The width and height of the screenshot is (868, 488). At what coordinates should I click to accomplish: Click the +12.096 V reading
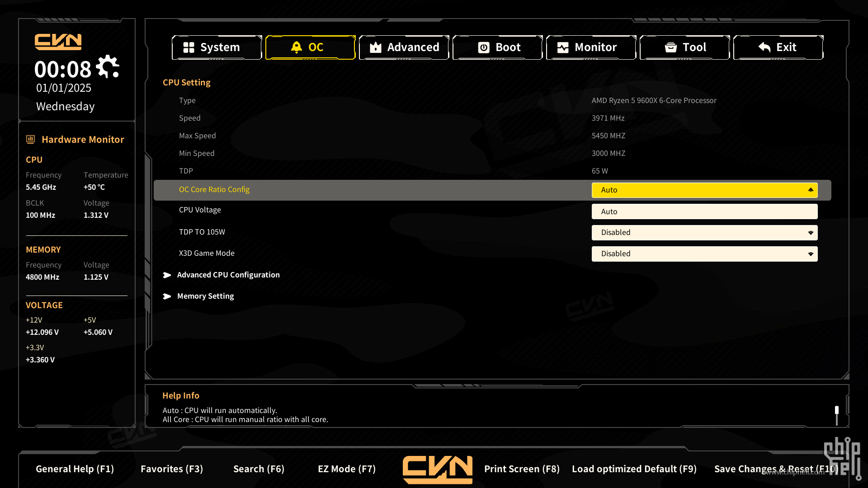click(x=42, y=333)
